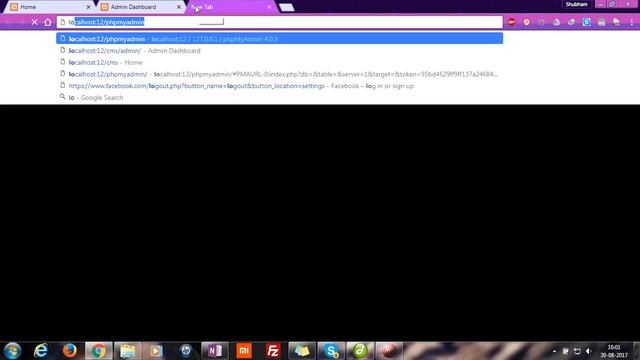Open the Windows Start menu orb
Screen dimensions: 640x360
pos(13,351)
